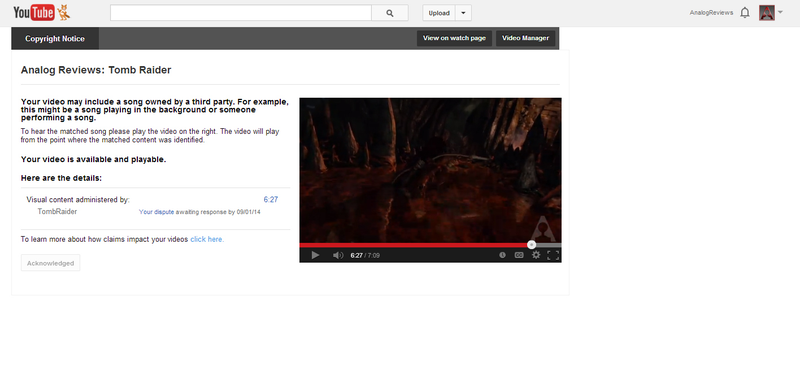The width and height of the screenshot is (800, 392).
Task: Click the video progress bar scrubber
Action: coord(532,245)
